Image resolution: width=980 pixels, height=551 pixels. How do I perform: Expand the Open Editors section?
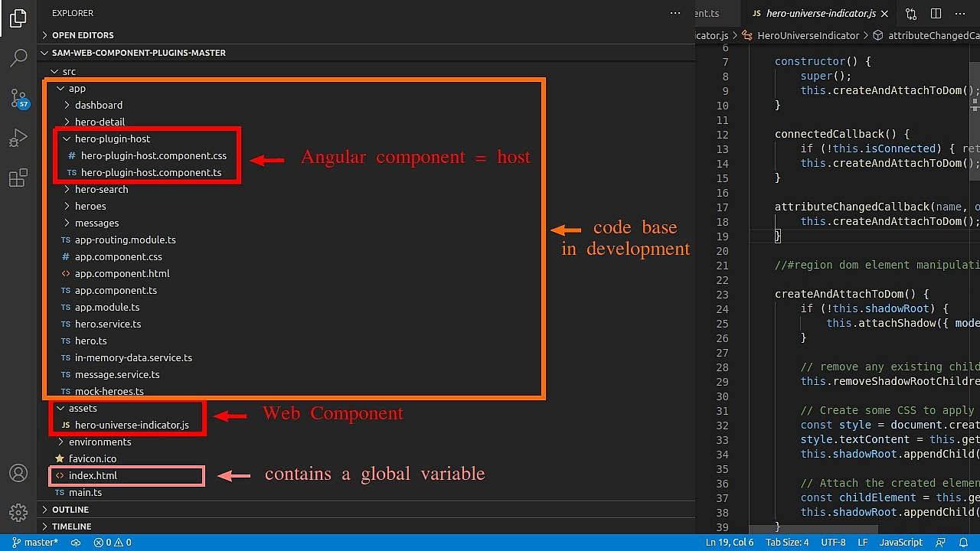click(x=83, y=35)
